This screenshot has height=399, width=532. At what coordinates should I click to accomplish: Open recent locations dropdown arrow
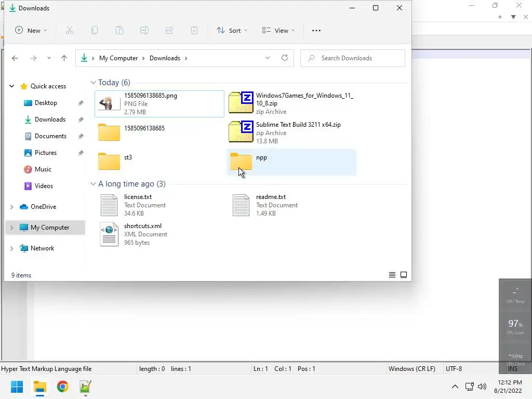[x=49, y=58]
